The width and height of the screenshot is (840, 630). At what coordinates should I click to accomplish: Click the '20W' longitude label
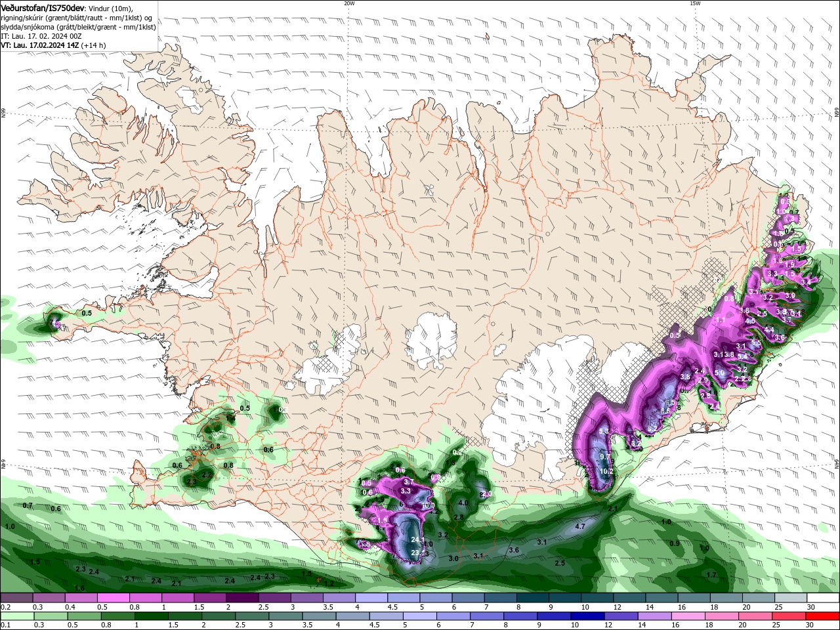(349, 3)
